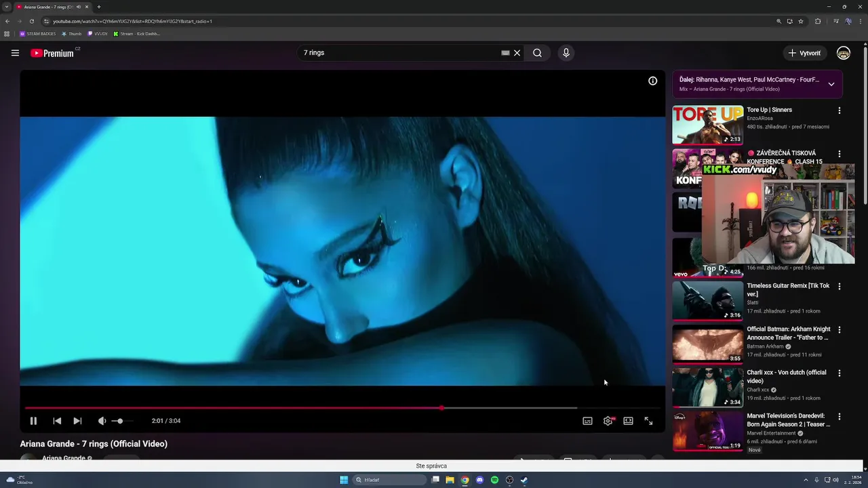Open options for Batman Arkham Knight trailer
868x488 pixels.
tap(839, 330)
